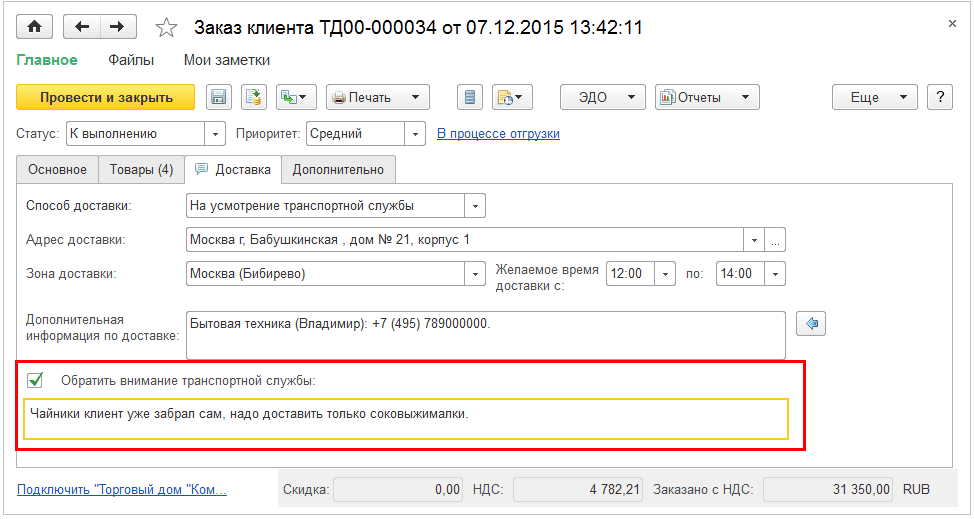Click Статус field К выполнению
The height and width of the screenshot is (519, 974).
pyautogui.click(x=135, y=133)
